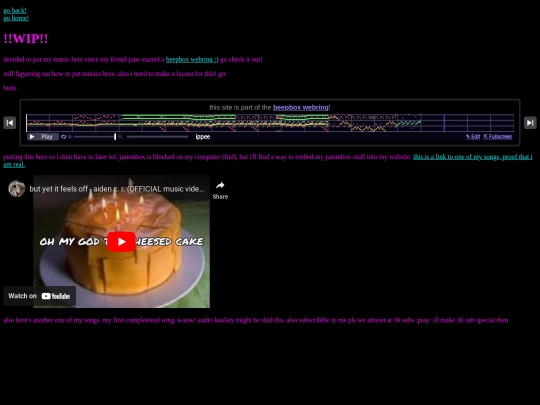Click the "butts" text line
The width and height of the screenshot is (540, 405).
coord(10,88)
